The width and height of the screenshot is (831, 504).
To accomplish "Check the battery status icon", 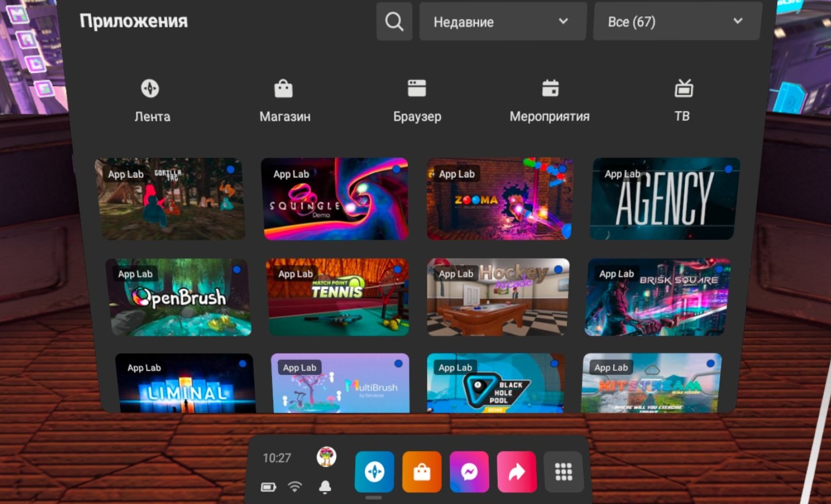I will click(268, 487).
